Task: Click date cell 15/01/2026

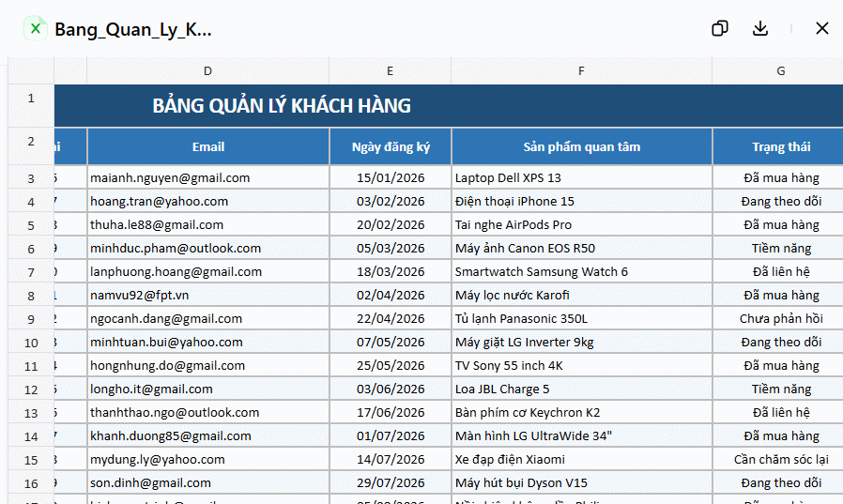Action: [391, 177]
